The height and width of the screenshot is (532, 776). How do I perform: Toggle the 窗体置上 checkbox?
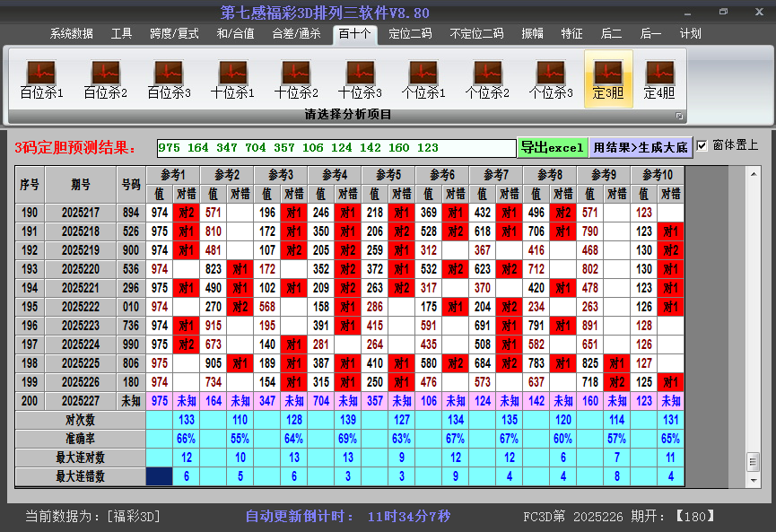[702, 145]
